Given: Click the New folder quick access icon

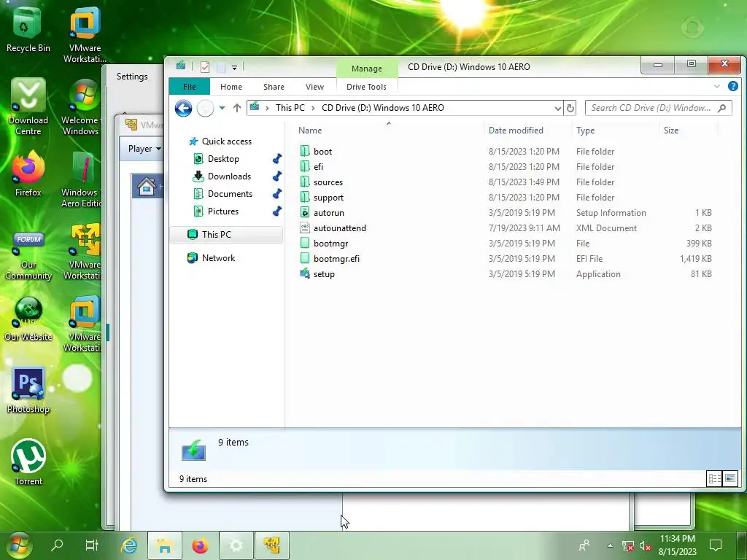Looking at the screenshot, I should coord(220,67).
